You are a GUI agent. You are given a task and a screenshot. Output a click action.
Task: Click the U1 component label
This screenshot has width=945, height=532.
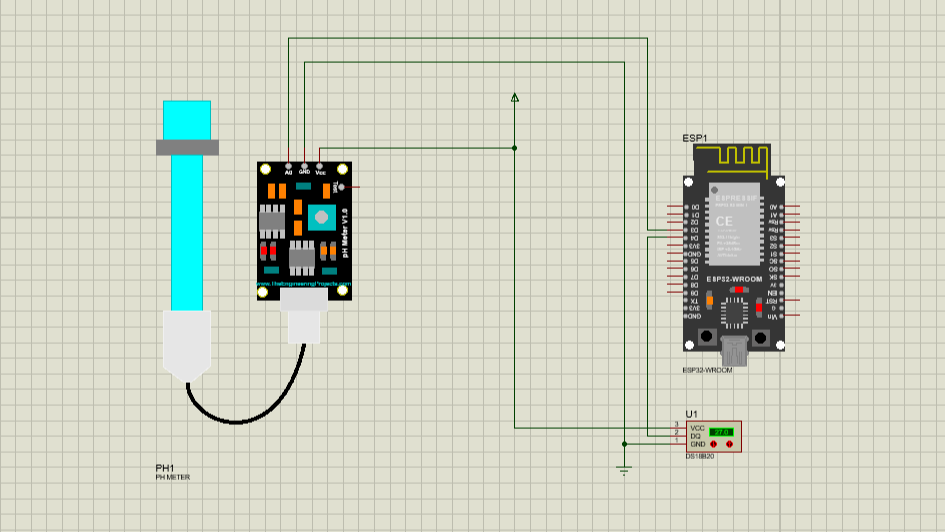[691, 414]
